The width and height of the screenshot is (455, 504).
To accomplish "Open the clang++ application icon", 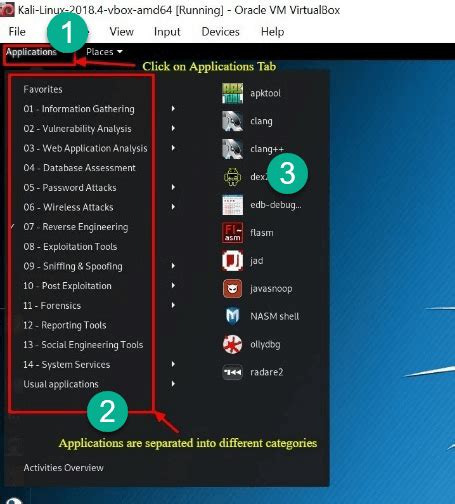I will [x=232, y=149].
